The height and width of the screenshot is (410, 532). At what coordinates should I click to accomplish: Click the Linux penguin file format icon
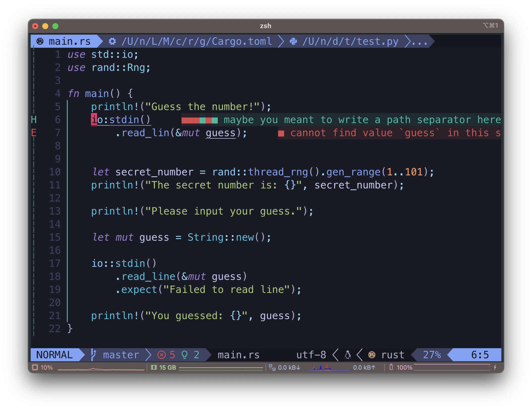pos(348,355)
